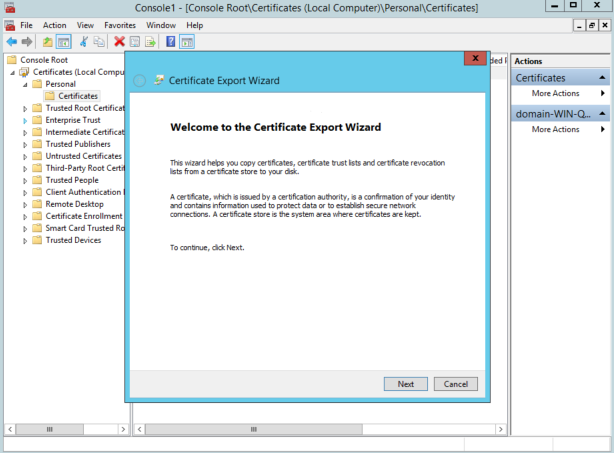This screenshot has height=453, width=614.
Task: Expand Intermediate Certification Authorities node
Action: [x=25, y=133]
